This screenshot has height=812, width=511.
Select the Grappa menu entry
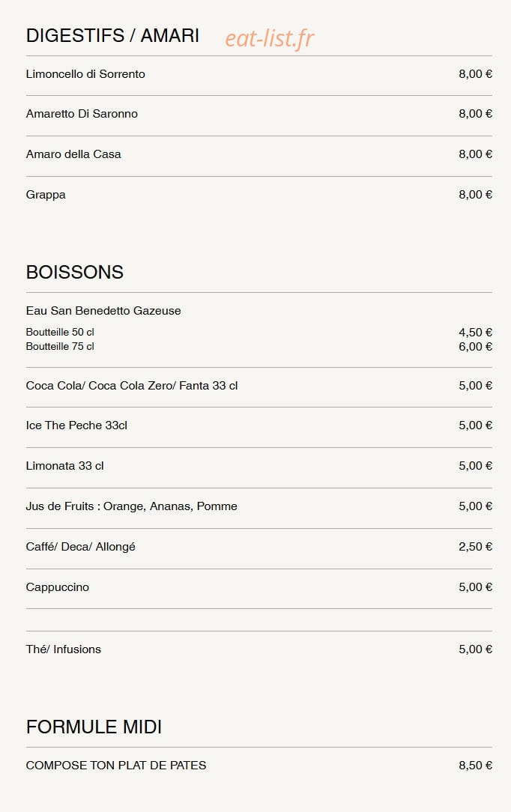click(x=46, y=195)
